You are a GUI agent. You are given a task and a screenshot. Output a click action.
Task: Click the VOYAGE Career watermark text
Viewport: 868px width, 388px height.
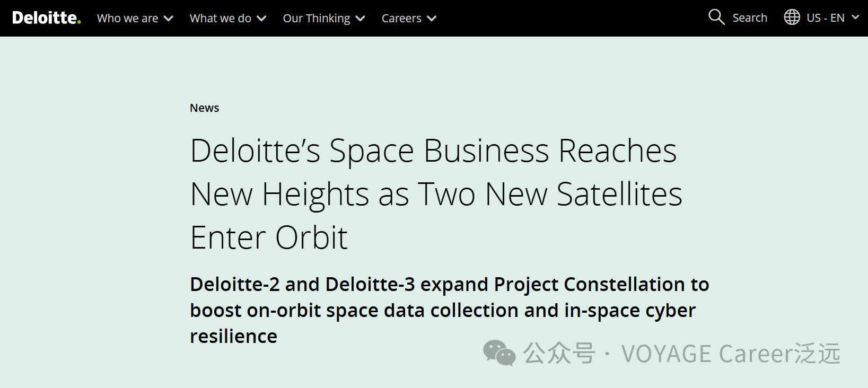click(730, 354)
